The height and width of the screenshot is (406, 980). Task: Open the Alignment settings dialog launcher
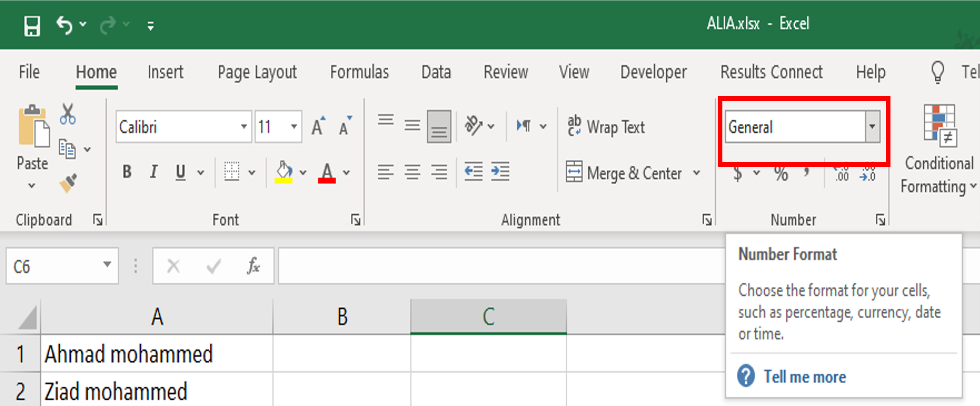707,220
